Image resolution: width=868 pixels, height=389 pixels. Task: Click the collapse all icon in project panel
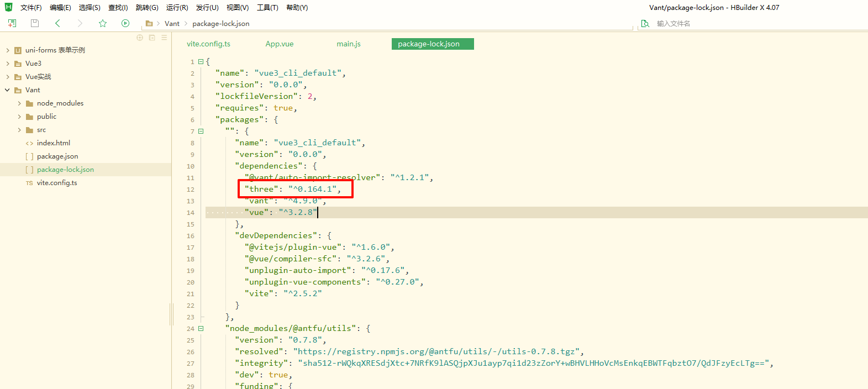pos(152,38)
